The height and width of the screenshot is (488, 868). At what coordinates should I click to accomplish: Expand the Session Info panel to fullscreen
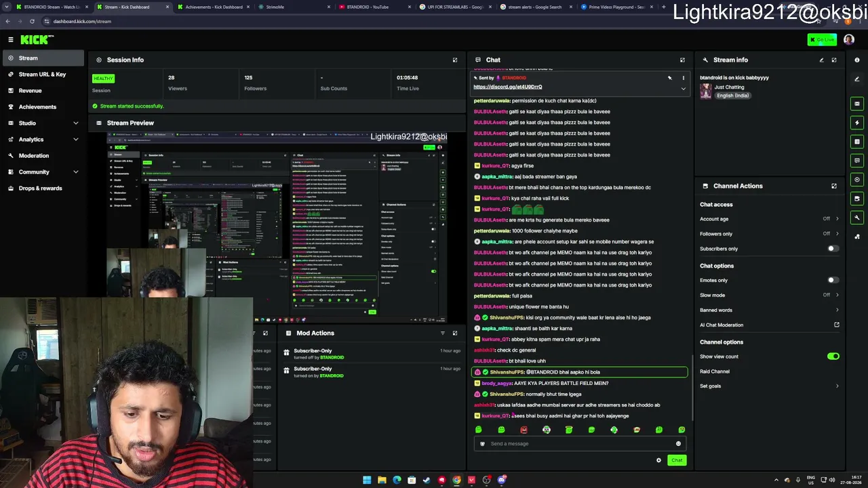coord(455,60)
